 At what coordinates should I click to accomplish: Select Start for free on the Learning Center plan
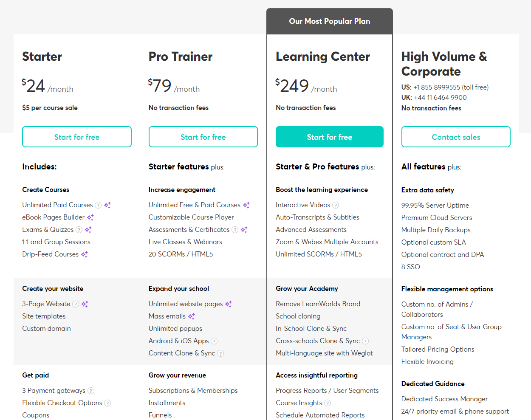pyautogui.click(x=330, y=137)
